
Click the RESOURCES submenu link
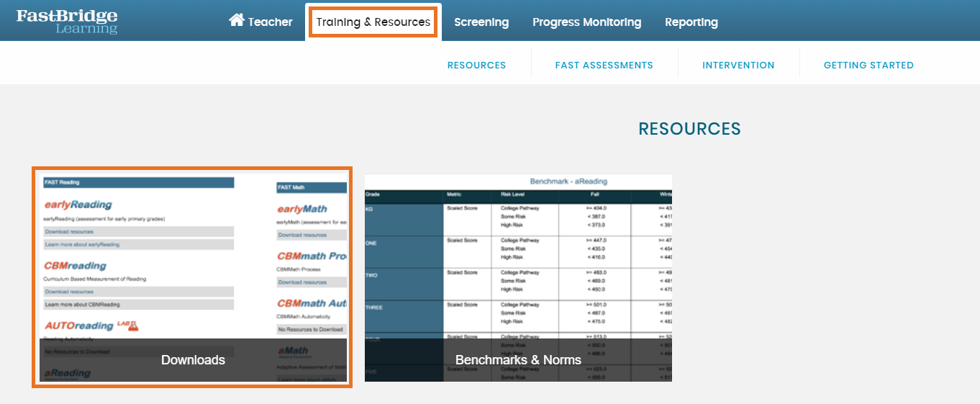pos(476,65)
